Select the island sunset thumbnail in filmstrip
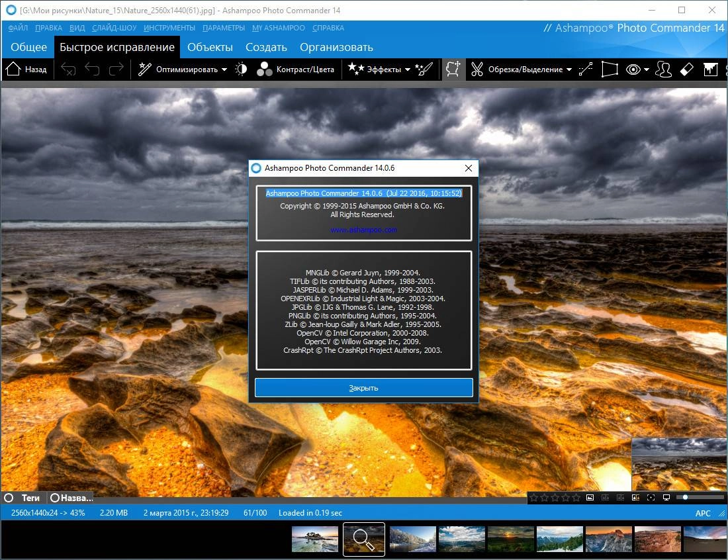 [315, 539]
